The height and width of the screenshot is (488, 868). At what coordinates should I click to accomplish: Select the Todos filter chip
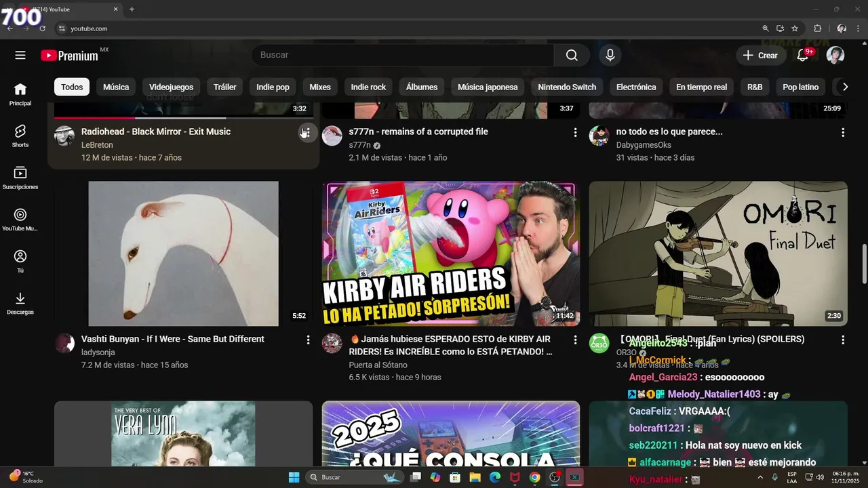[72, 87]
